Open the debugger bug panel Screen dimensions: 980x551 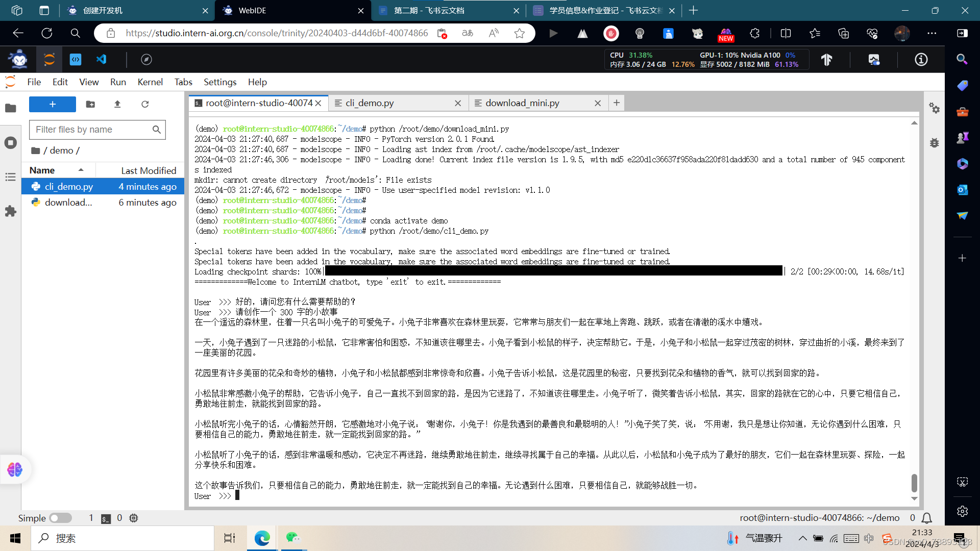pyautogui.click(x=934, y=143)
